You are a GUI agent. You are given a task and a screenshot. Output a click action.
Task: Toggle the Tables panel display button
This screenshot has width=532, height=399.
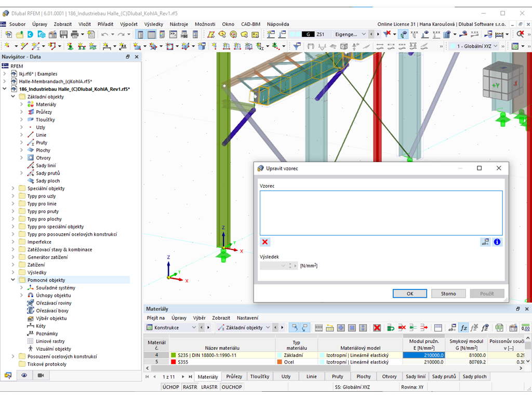151,34
